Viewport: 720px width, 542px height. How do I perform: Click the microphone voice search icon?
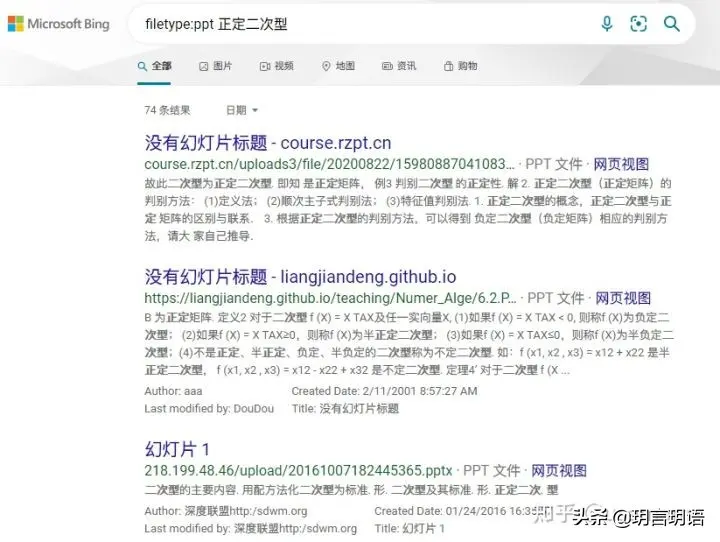pos(607,23)
